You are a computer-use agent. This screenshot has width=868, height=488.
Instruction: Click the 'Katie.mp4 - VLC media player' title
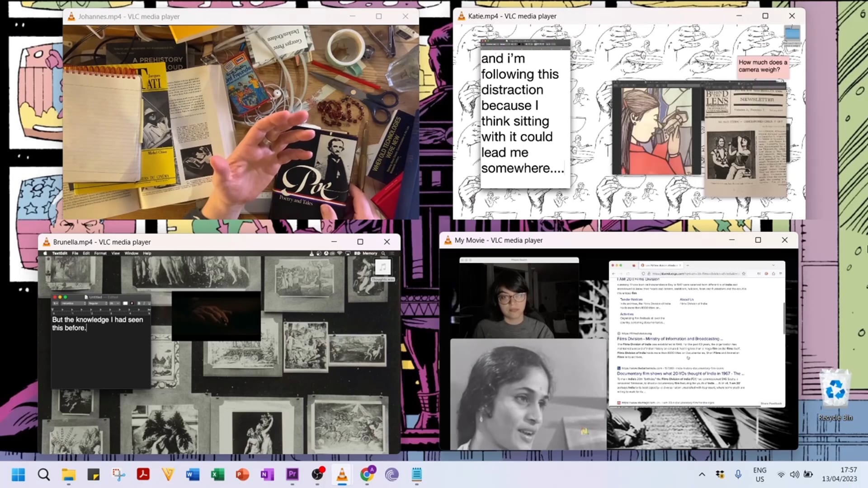click(512, 16)
